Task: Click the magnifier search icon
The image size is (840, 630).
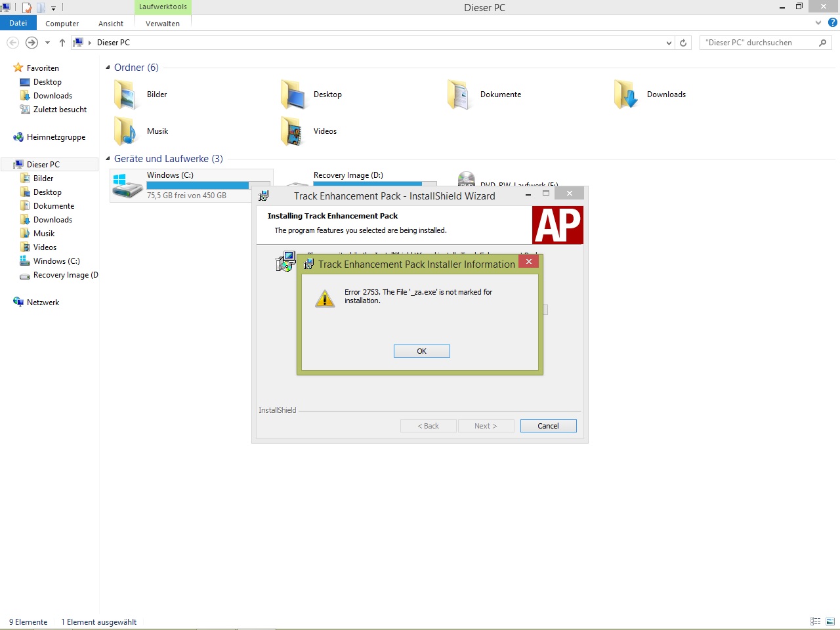Action: 822,43
